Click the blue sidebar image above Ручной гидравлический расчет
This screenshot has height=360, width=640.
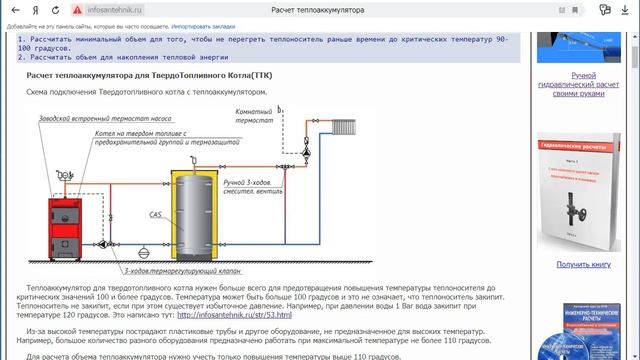pyautogui.click(x=579, y=48)
